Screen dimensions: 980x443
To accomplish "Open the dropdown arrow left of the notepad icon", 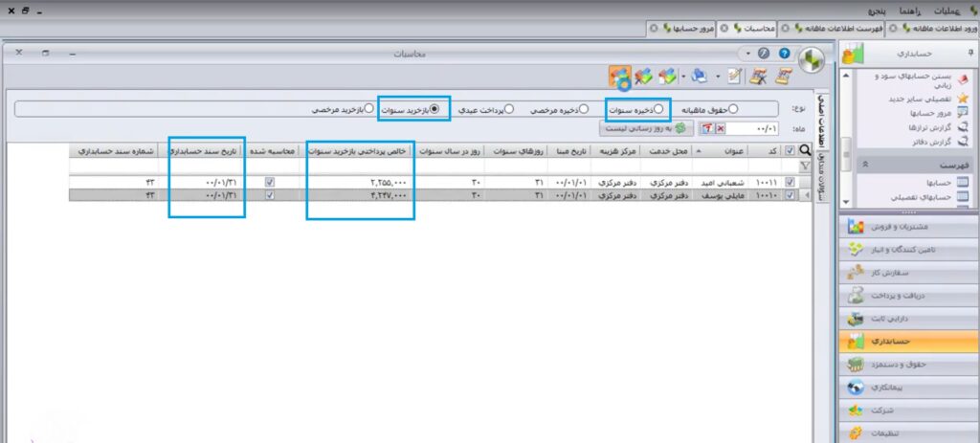I will click(x=718, y=77).
